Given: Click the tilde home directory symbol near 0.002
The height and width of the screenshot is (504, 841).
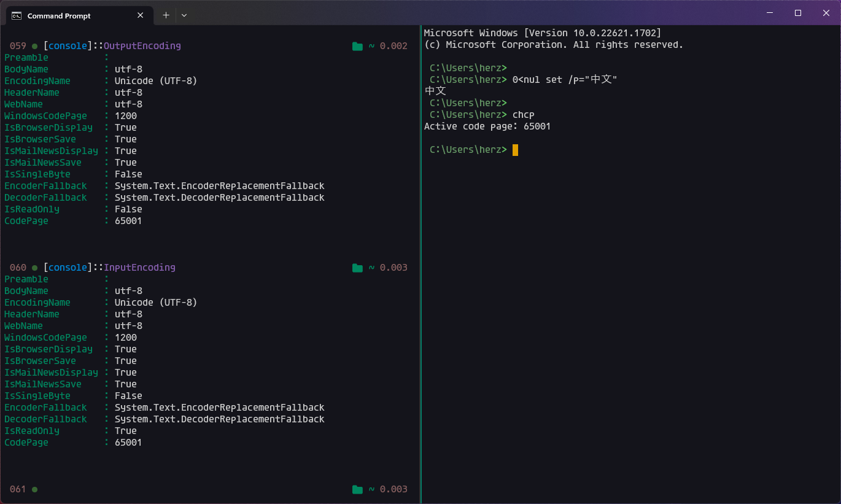Looking at the screenshot, I should [x=371, y=45].
